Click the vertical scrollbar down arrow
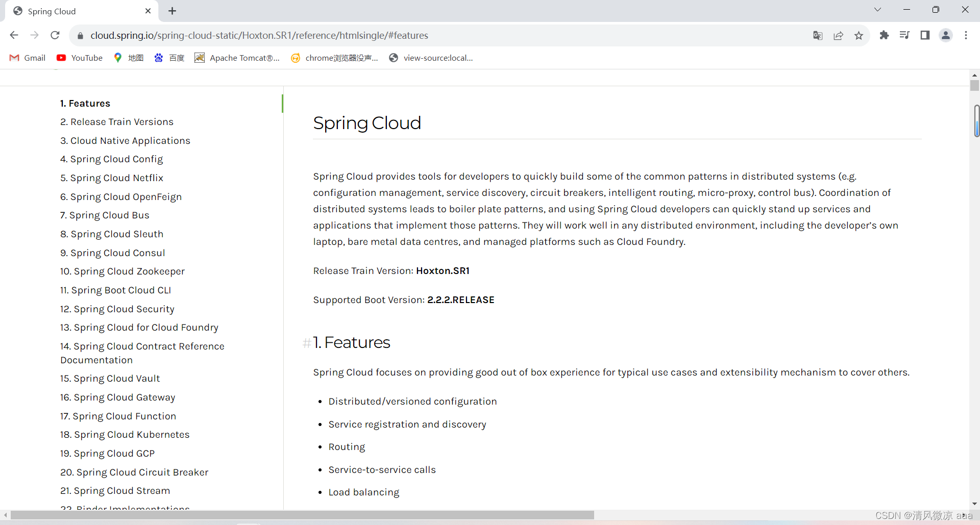The image size is (980, 525). pos(975,504)
